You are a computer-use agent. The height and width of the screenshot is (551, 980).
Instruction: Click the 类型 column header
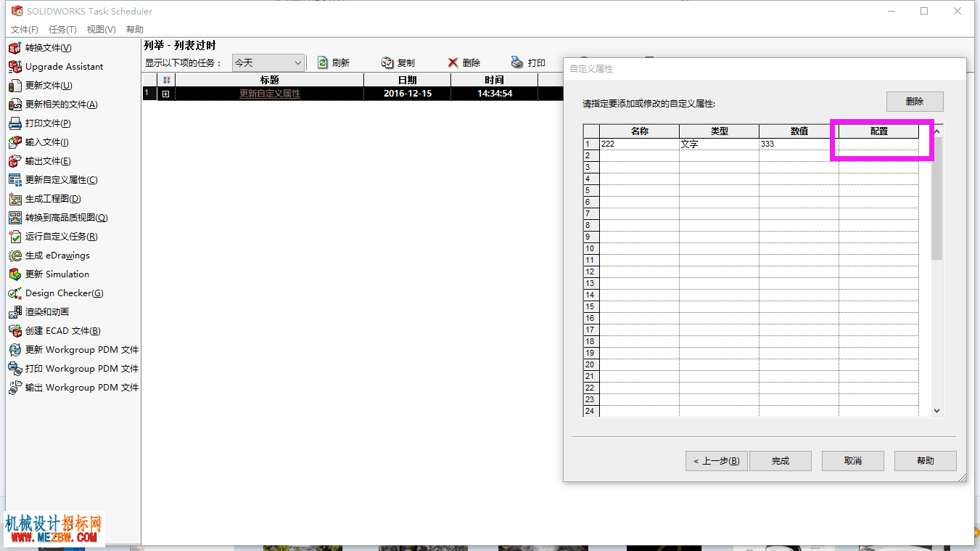(719, 131)
